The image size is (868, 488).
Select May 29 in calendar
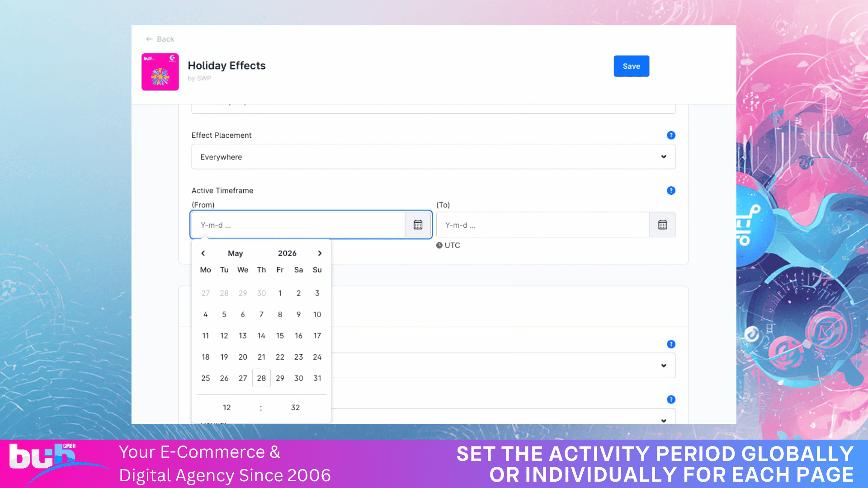pos(280,378)
